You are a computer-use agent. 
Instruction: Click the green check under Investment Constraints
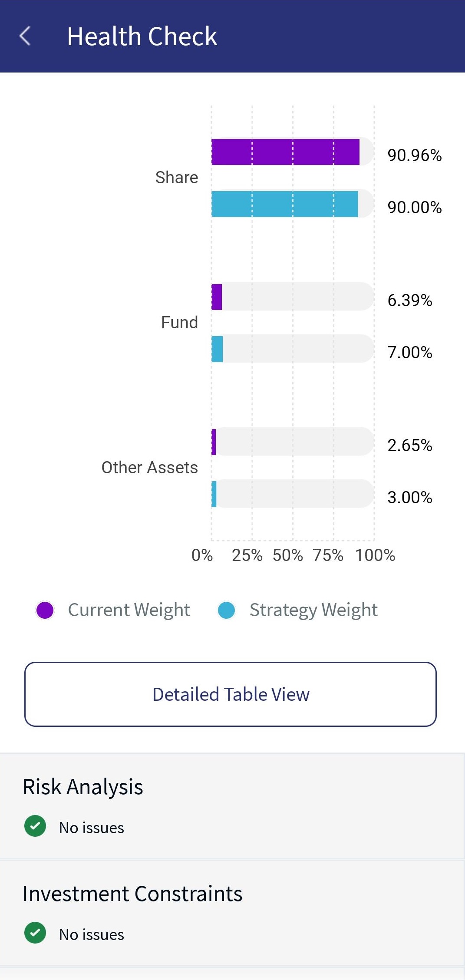click(35, 933)
